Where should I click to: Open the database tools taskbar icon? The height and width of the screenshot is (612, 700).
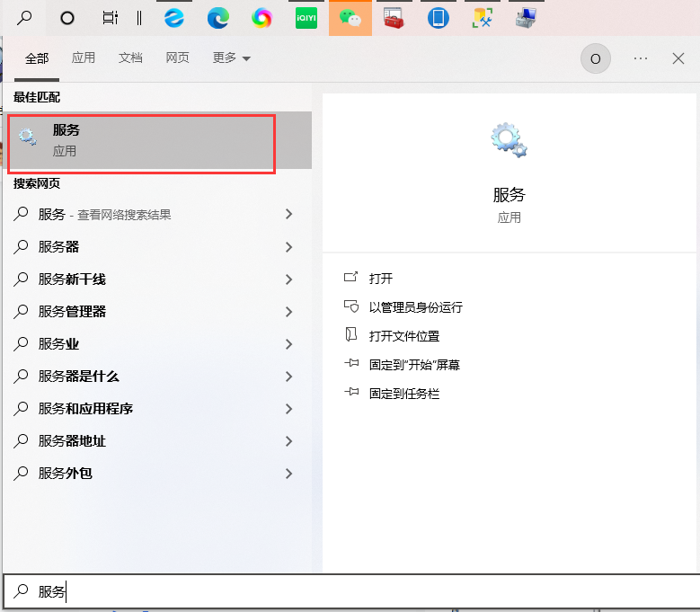(483, 18)
